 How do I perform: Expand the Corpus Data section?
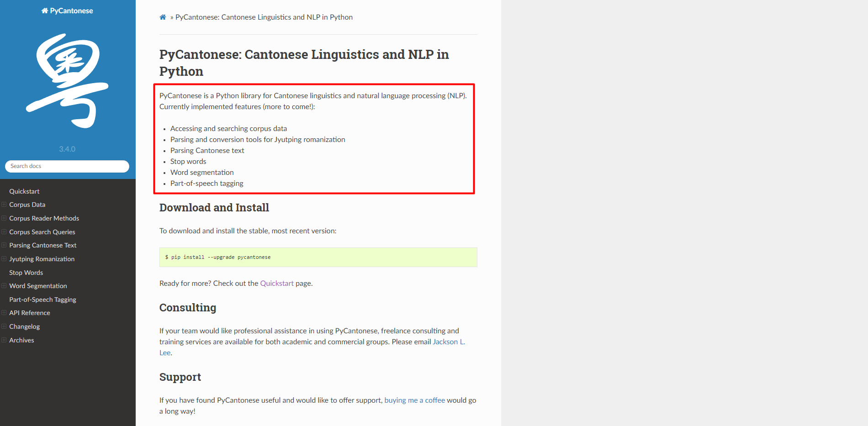click(4, 205)
